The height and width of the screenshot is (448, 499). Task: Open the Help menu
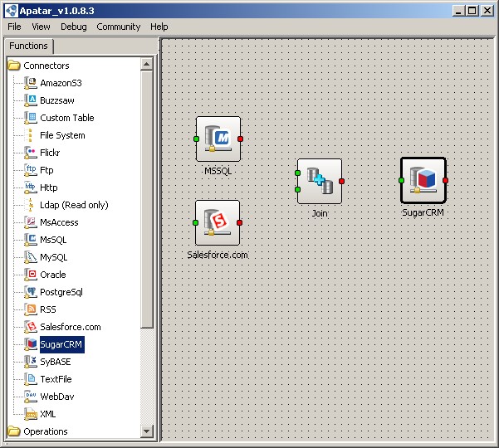pyautogui.click(x=159, y=27)
